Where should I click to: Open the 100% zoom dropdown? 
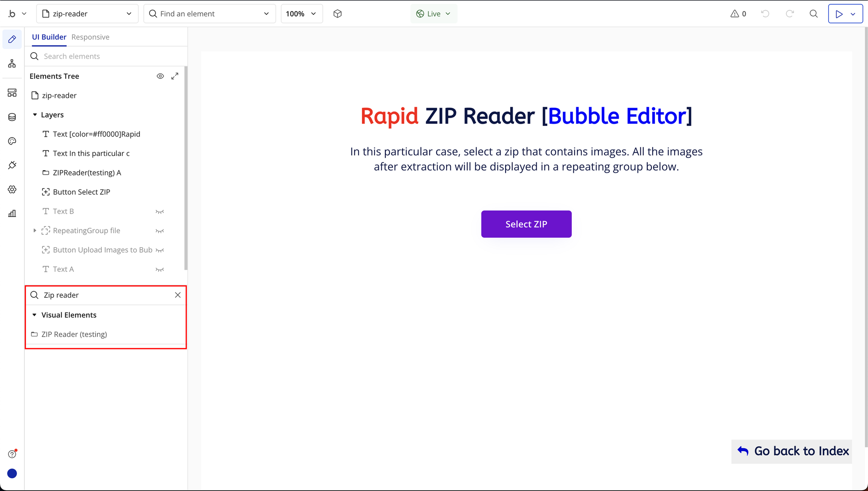[301, 14]
